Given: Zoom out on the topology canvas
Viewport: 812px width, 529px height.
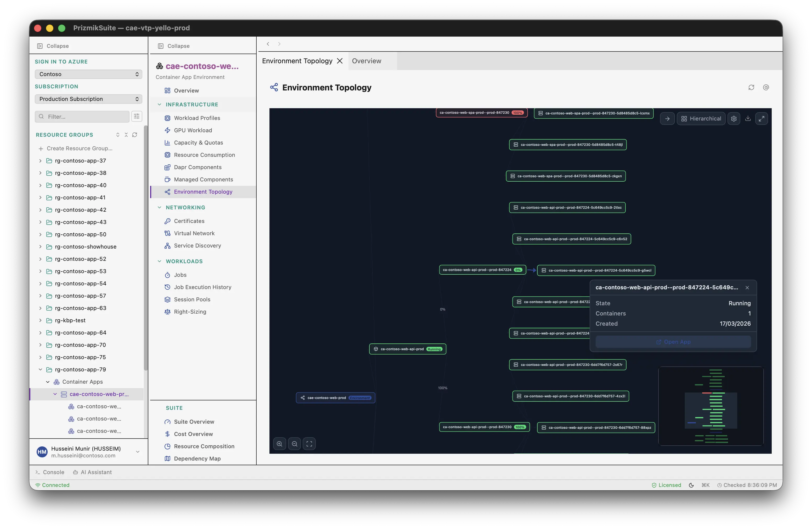Looking at the screenshot, I should point(295,444).
